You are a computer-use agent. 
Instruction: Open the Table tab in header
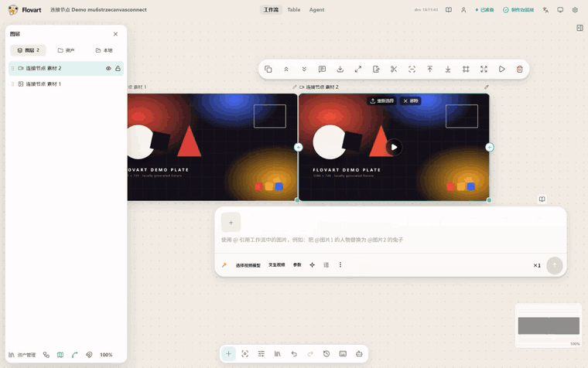click(x=294, y=10)
